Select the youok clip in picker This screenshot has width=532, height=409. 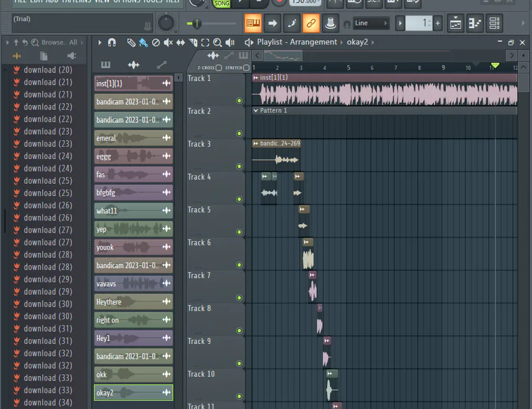pyautogui.click(x=134, y=247)
